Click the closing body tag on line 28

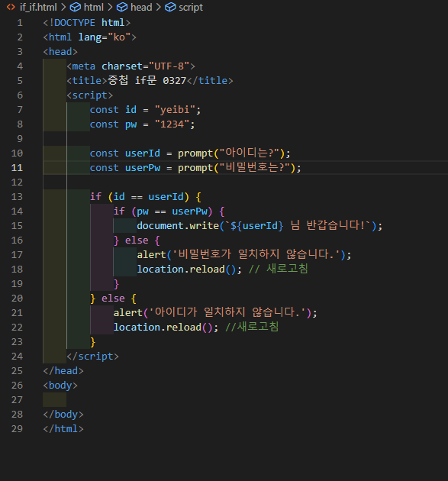pyautogui.click(x=63, y=415)
